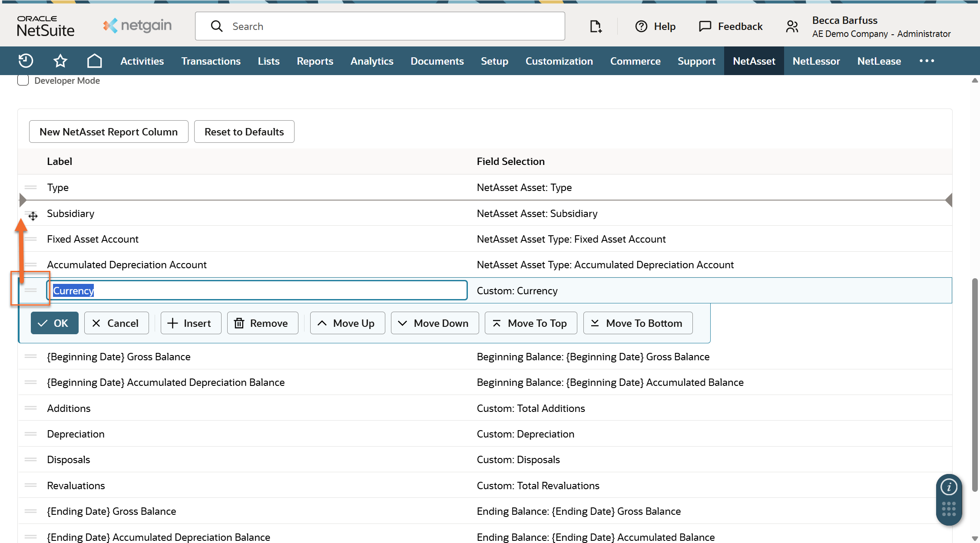Screen dimensions: 980x543
Task: Click the Create New document icon
Action: (x=596, y=26)
